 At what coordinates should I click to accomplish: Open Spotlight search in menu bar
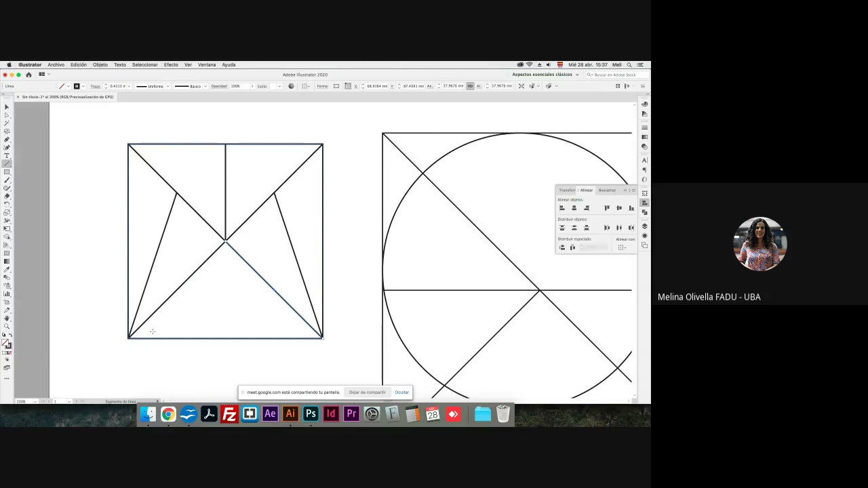[x=629, y=64]
